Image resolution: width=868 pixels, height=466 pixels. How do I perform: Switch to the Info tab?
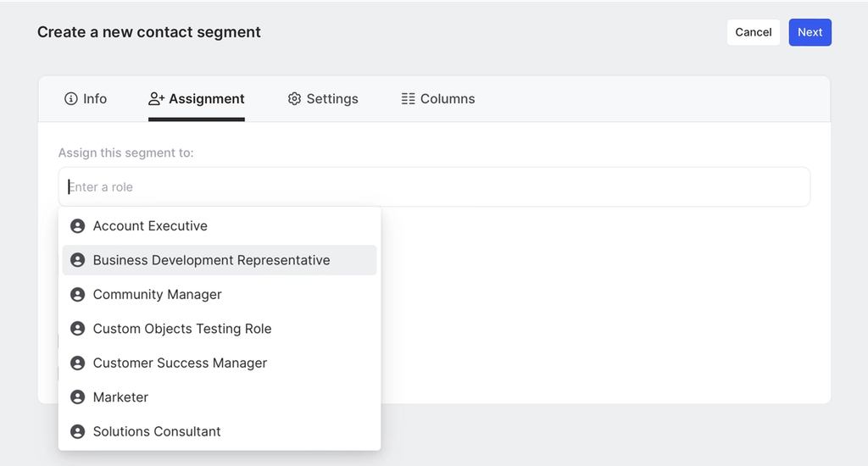(x=94, y=99)
